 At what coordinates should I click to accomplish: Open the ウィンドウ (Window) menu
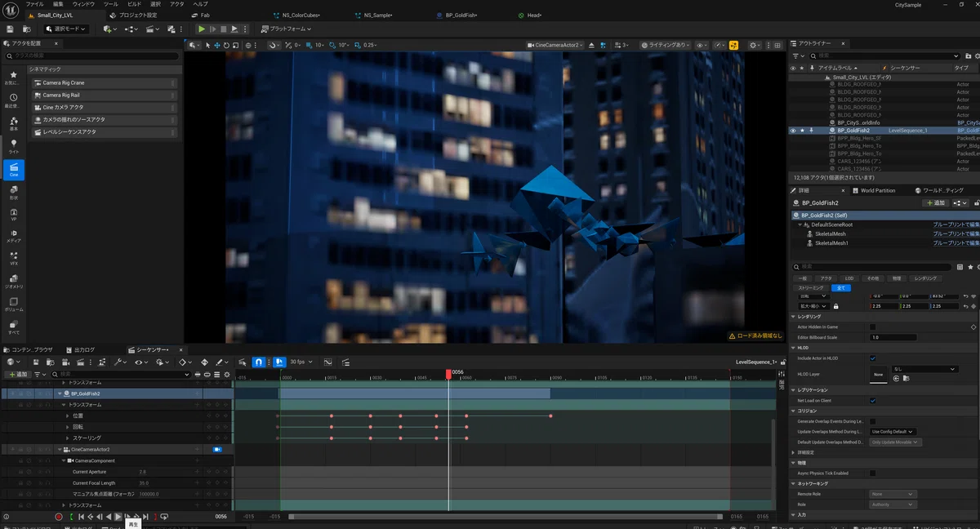tap(84, 4)
